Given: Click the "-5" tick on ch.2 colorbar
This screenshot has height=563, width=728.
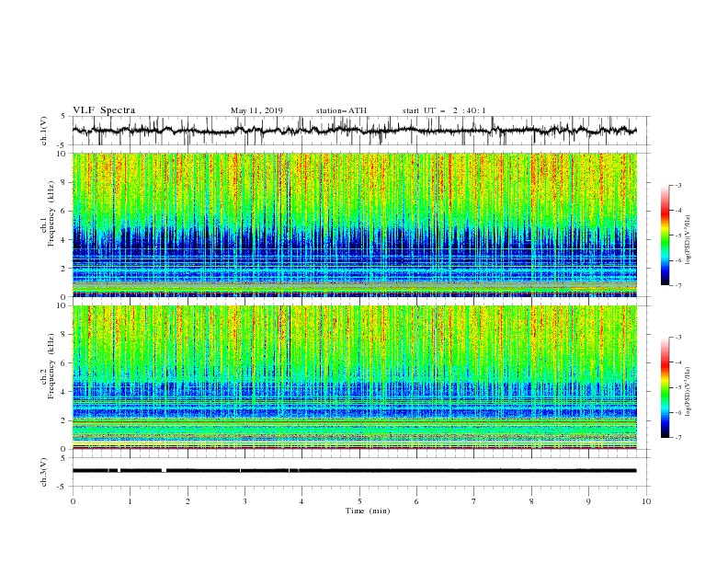Looking at the screenshot, I should tap(677, 387).
